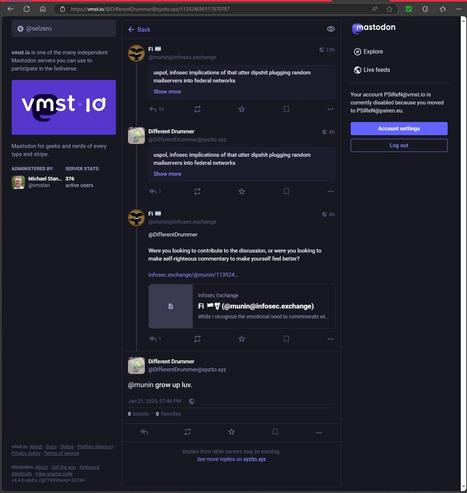
Task: Go Back to the previous view
Action: tap(139, 29)
